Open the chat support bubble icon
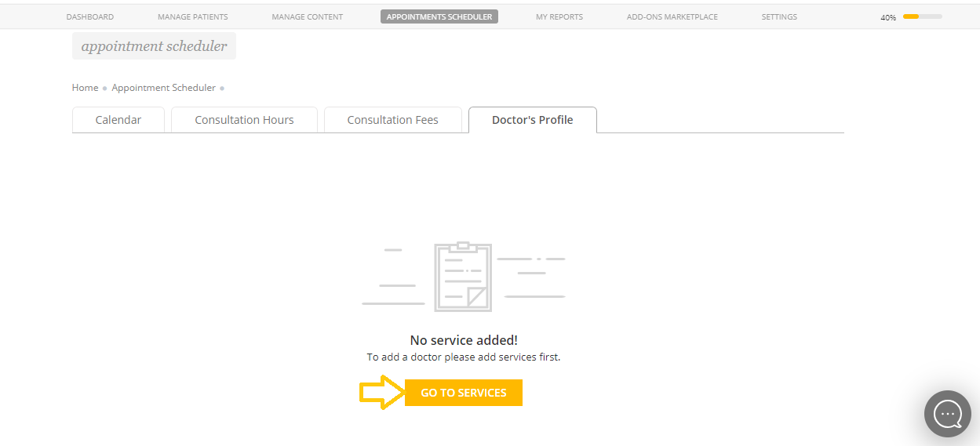The image size is (980, 446). 948,414
